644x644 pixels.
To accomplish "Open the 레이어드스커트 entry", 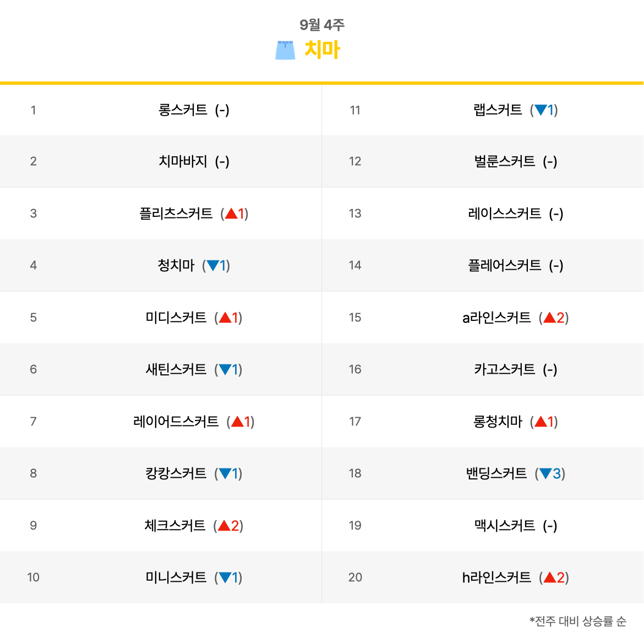I will (176, 422).
